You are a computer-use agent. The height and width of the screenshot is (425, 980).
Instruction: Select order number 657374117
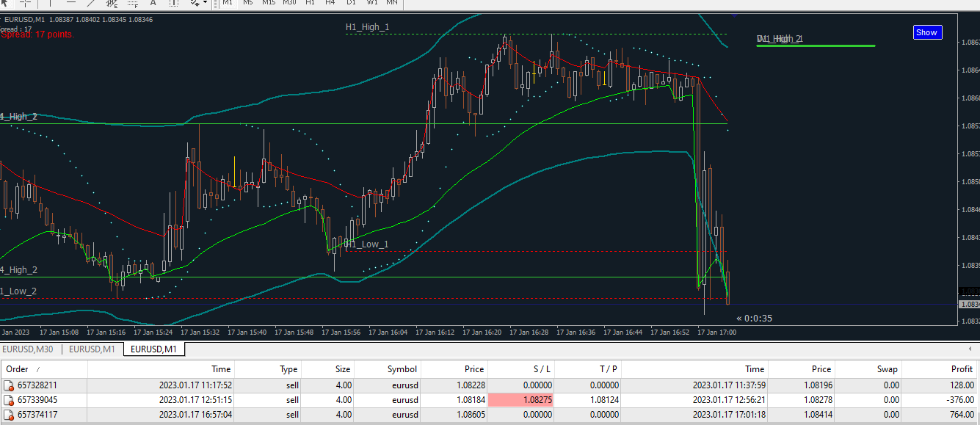click(37, 415)
